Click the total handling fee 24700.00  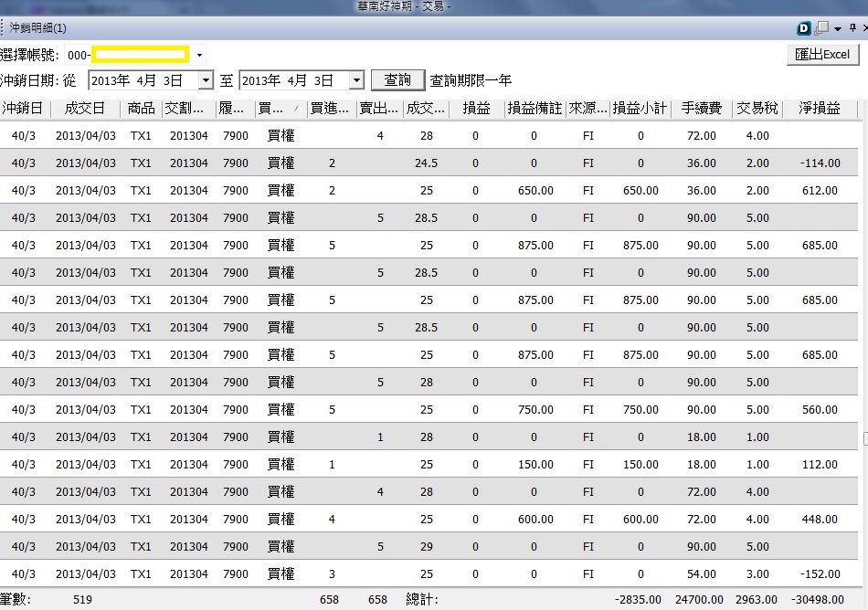point(699,599)
